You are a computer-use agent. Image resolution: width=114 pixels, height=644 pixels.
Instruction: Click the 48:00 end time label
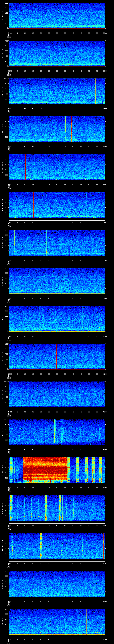click(105, 639)
